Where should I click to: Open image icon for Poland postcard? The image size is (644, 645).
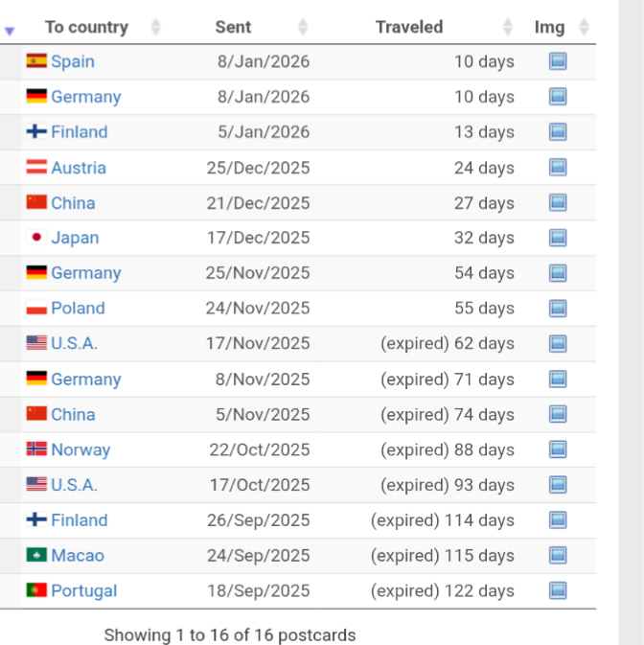pyautogui.click(x=558, y=309)
